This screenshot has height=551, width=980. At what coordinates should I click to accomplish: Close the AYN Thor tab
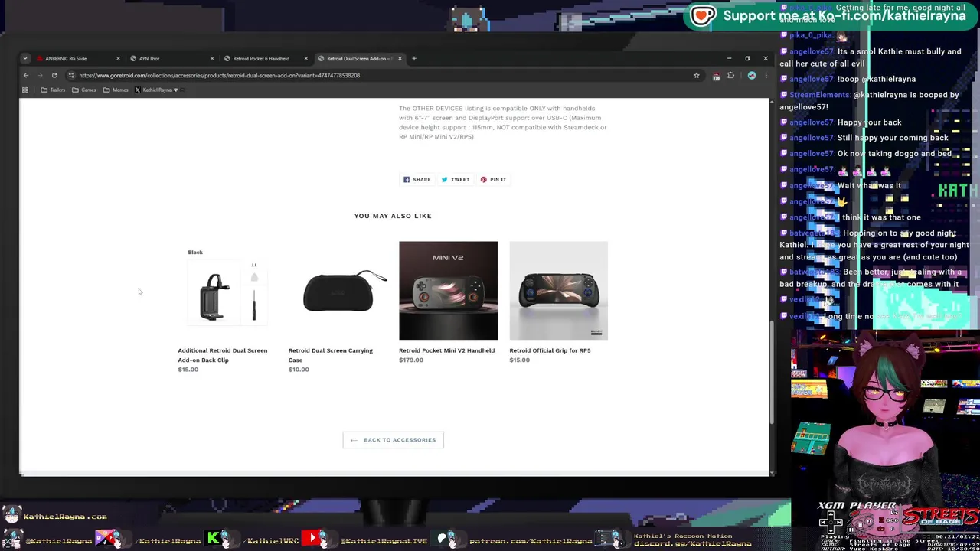pos(212,58)
